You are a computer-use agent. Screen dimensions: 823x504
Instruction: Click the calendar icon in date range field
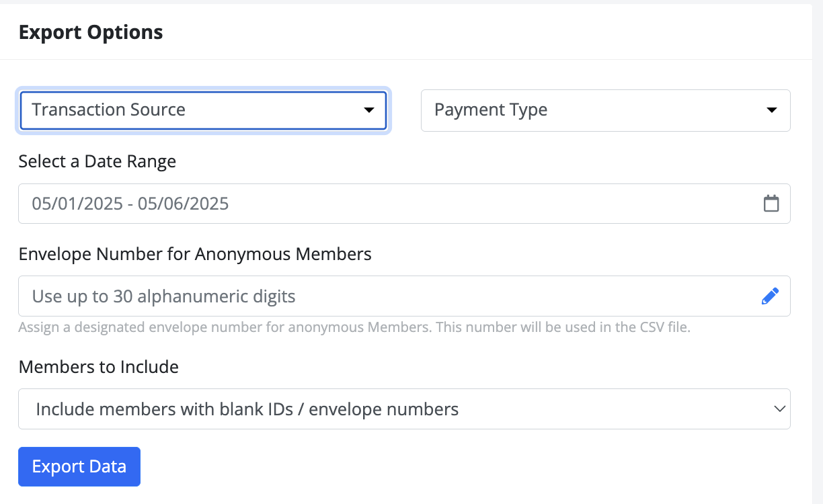(771, 204)
